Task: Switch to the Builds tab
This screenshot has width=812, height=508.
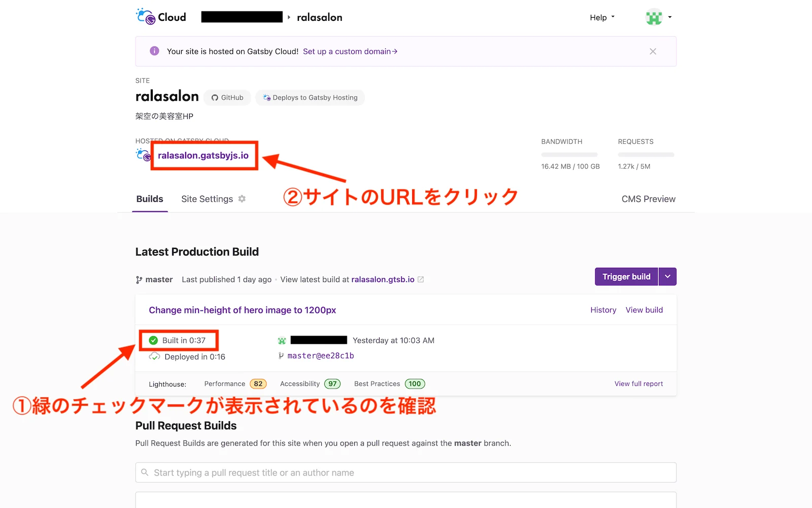Action: coord(150,199)
